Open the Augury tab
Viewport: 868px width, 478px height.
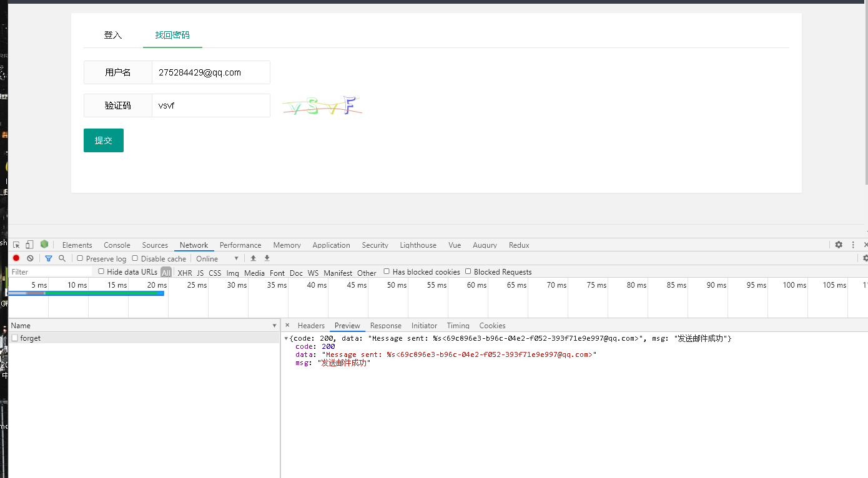pyautogui.click(x=485, y=245)
